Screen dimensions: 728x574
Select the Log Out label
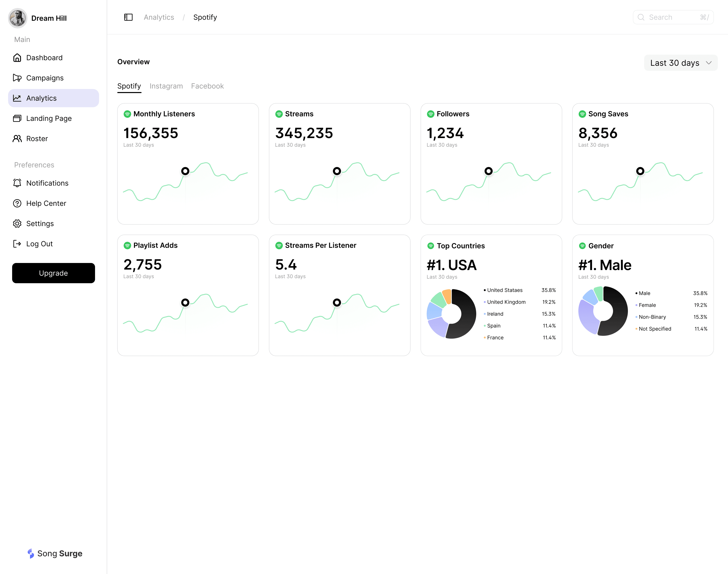(x=39, y=244)
